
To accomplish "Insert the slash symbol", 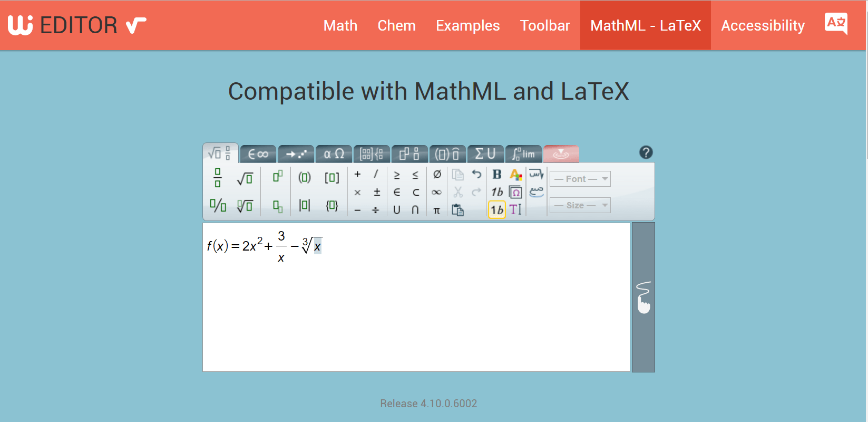I will [x=376, y=174].
